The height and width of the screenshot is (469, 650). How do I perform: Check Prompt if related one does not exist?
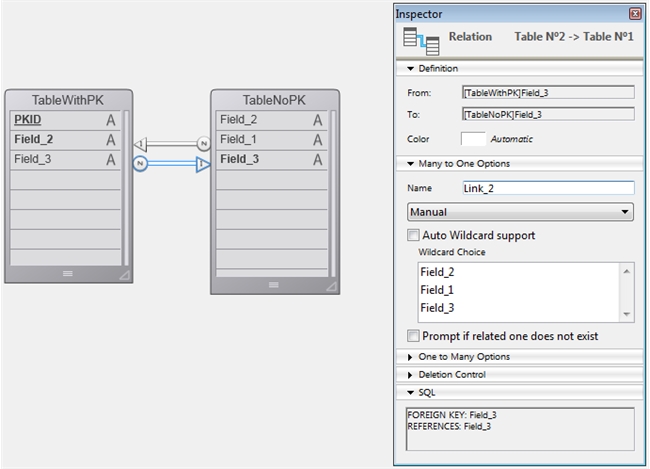[414, 336]
